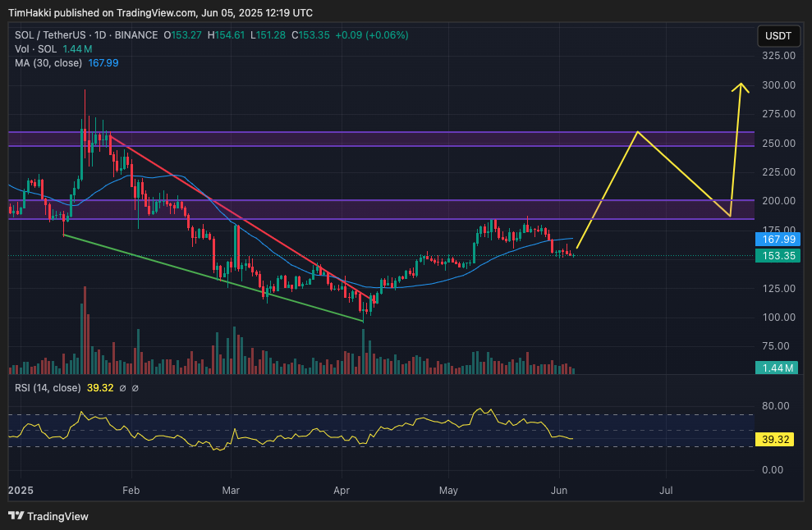Click the 300.00 price axis label
This screenshot has width=812, height=530.
779,85
